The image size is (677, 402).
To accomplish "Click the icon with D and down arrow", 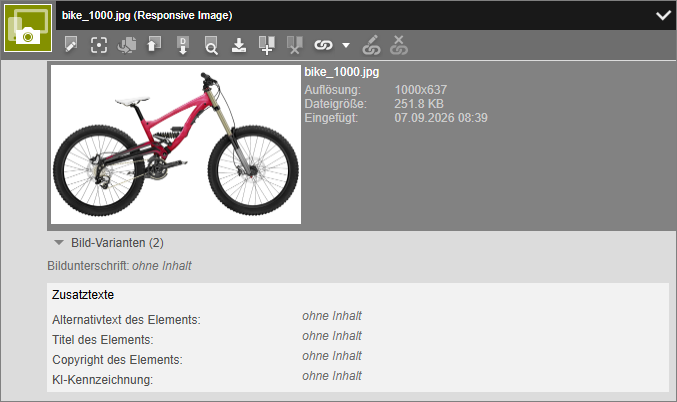I will (183, 45).
